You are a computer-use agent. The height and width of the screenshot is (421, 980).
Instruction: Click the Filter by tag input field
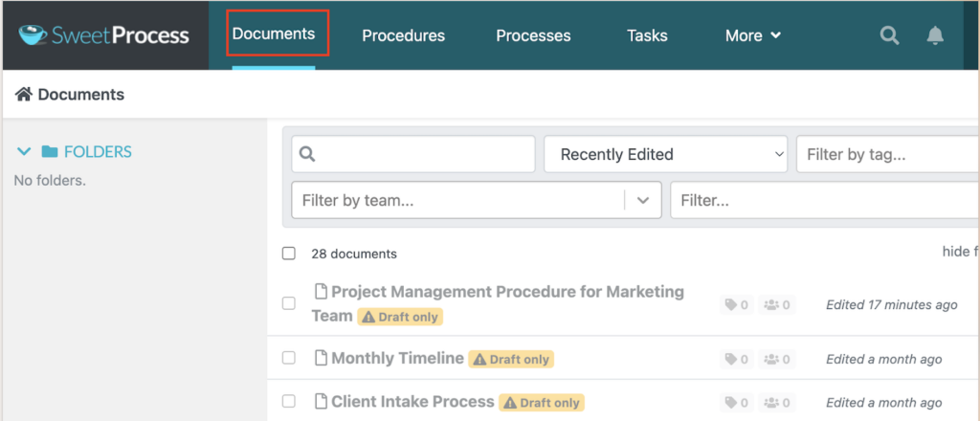pos(885,154)
